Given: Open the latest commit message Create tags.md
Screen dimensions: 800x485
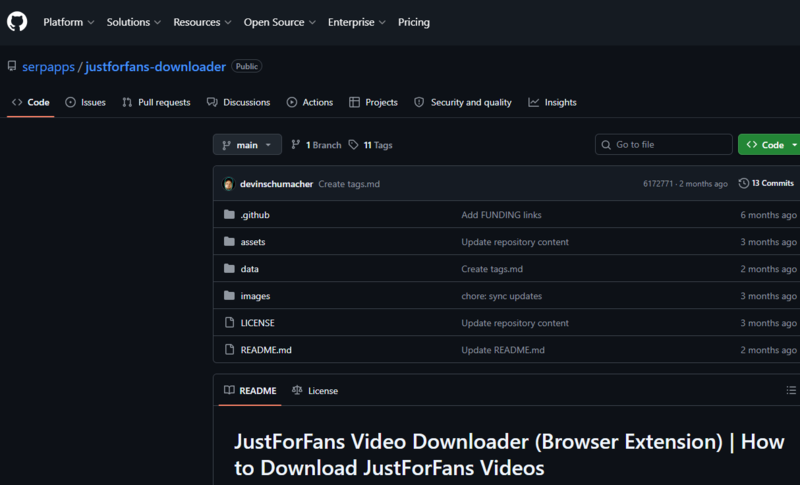Looking at the screenshot, I should (x=349, y=184).
